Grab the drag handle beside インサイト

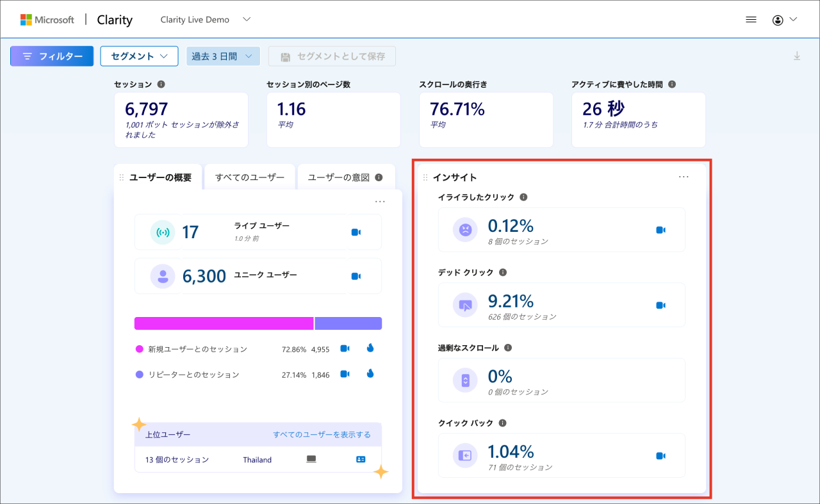[x=425, y=177]
